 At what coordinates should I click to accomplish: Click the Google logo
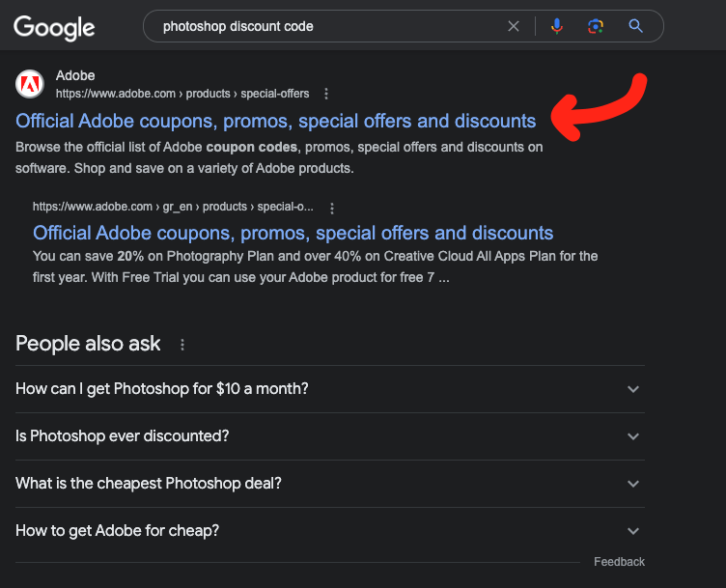pyautogui.click(x=54, y=27)
